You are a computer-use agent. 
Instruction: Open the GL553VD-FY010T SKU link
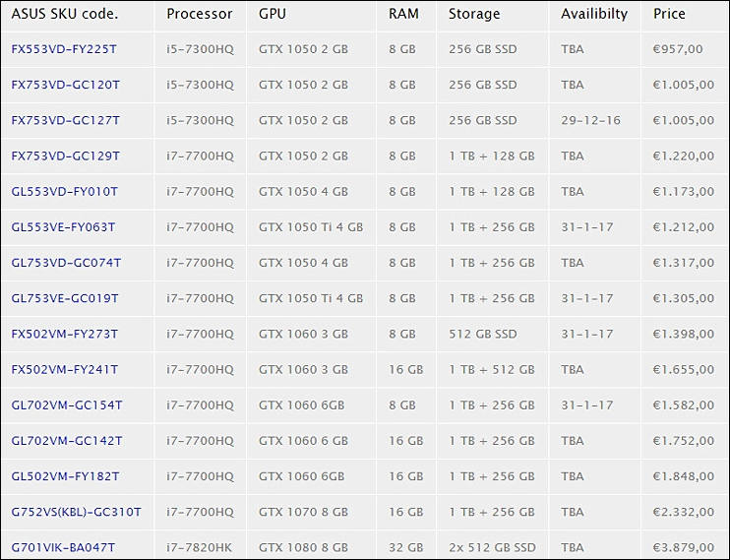65,192
